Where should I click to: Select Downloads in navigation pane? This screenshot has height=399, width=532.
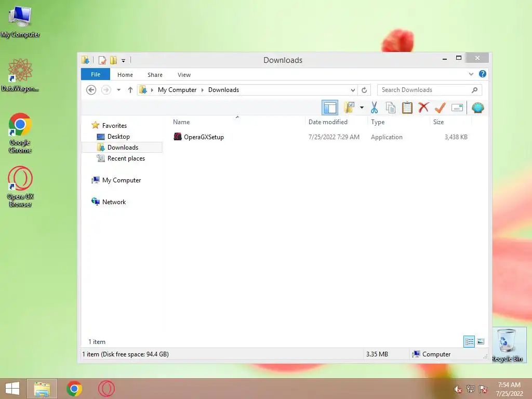pos(122,147)
